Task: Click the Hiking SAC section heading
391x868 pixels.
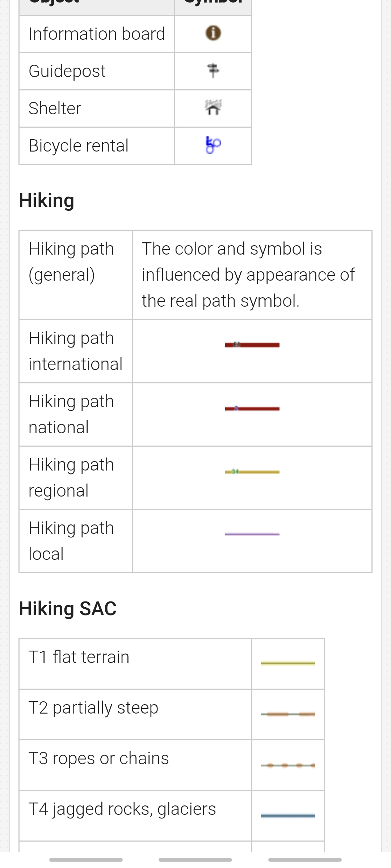Action: click(68, 608)
